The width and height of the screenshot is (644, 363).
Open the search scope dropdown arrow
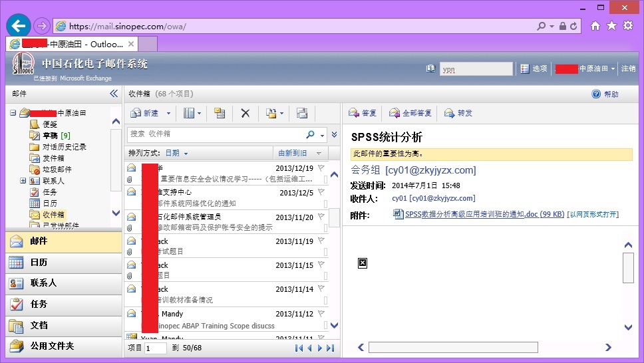(322, 135)
